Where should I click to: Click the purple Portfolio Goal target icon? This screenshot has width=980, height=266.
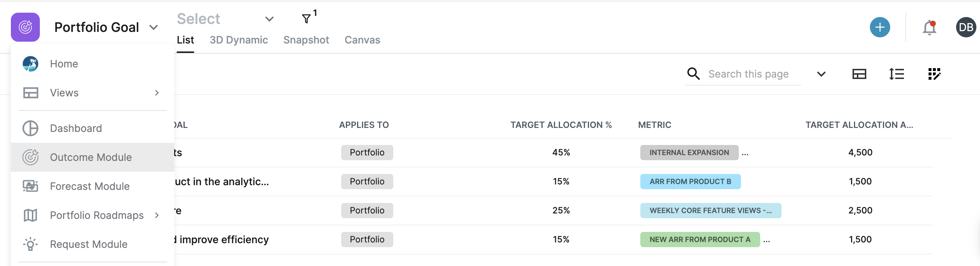25,27
